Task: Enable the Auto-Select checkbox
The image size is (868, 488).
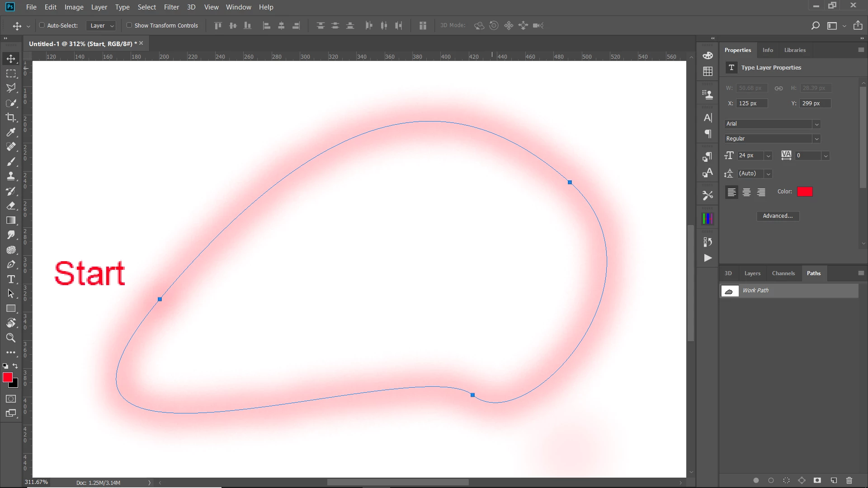Action: coord(42,25)
